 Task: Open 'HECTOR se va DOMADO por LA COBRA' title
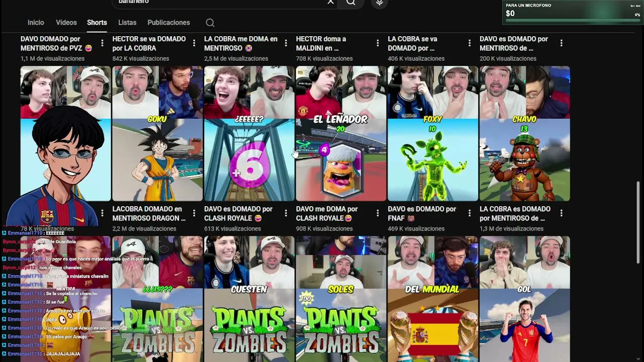coord(149,44)
